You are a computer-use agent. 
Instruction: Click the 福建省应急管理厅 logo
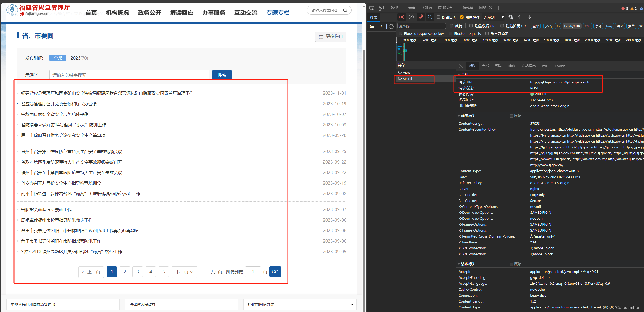(38, 10)
